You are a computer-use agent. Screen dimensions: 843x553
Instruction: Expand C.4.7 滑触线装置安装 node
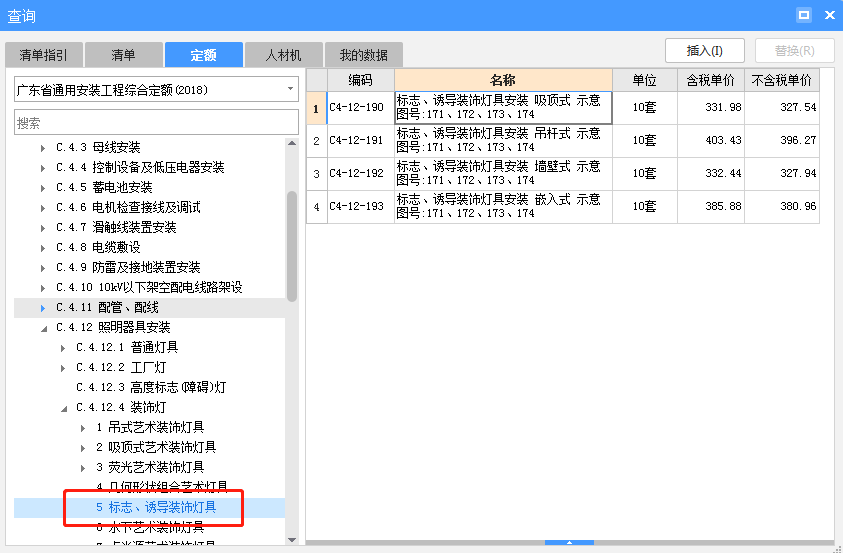[x=43, y=228]
